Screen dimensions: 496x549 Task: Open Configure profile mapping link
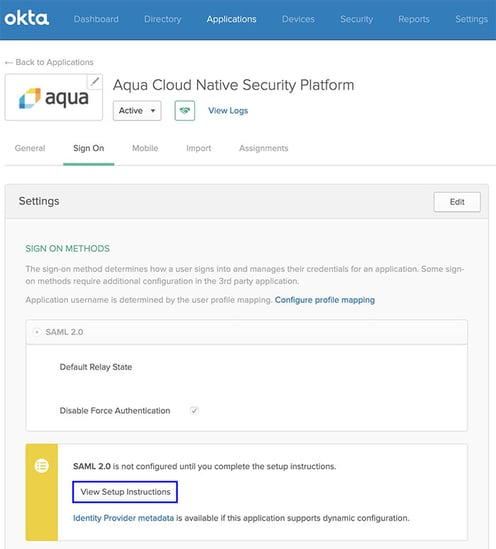pos(324,300)
